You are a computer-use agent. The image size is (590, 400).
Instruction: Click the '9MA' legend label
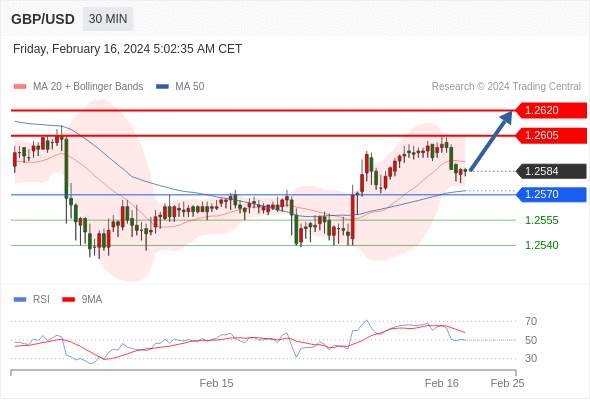pyautogui.click(x=92, y=300)
